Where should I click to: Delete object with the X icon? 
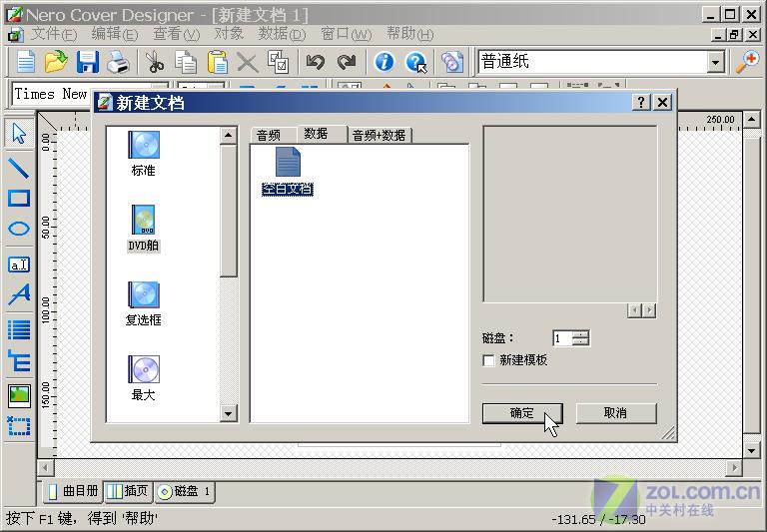[x=248, y=62]
